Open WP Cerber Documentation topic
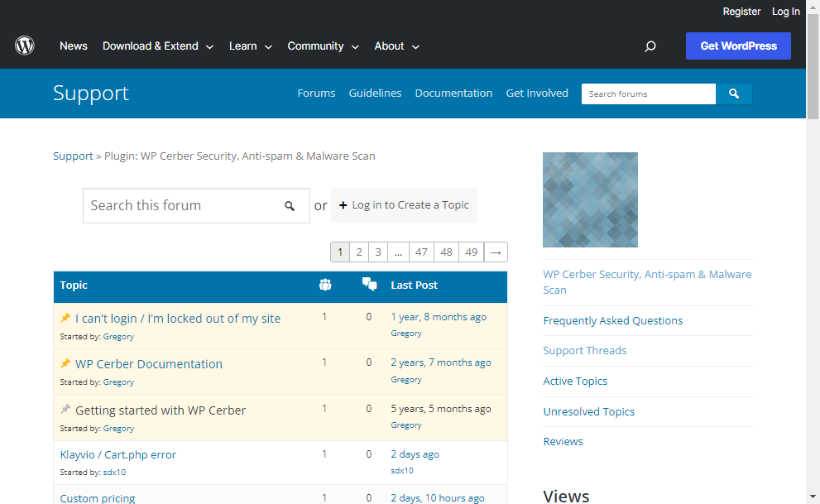 148,364
